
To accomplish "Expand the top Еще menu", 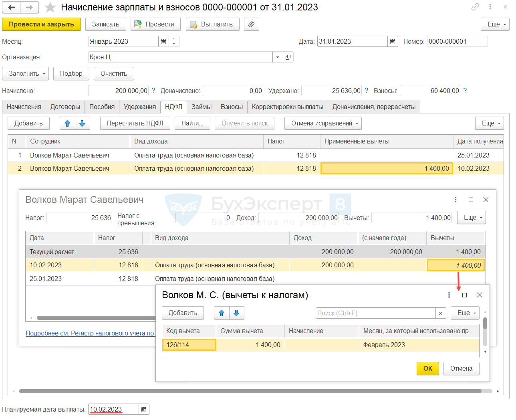I will click(x=495, y=24).
